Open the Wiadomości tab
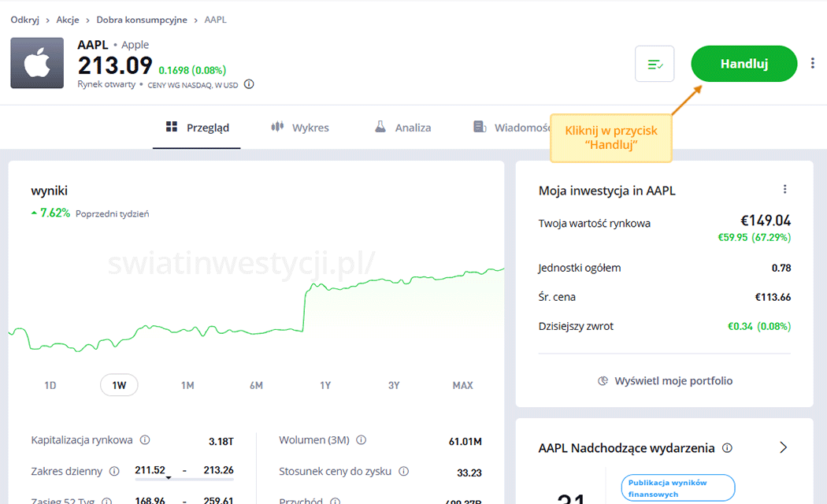This screenshot has width=827, height=504. coord(512,128)
